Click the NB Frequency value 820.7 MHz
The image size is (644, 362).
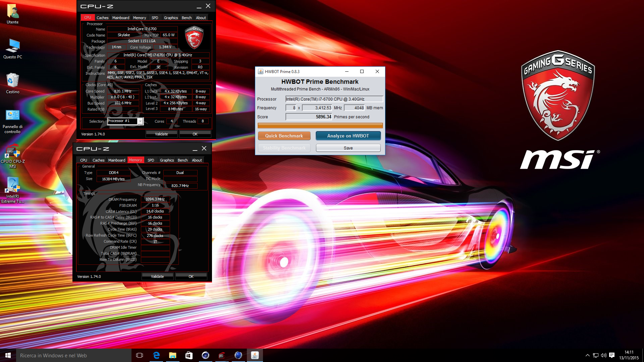(x=180, y=186)
